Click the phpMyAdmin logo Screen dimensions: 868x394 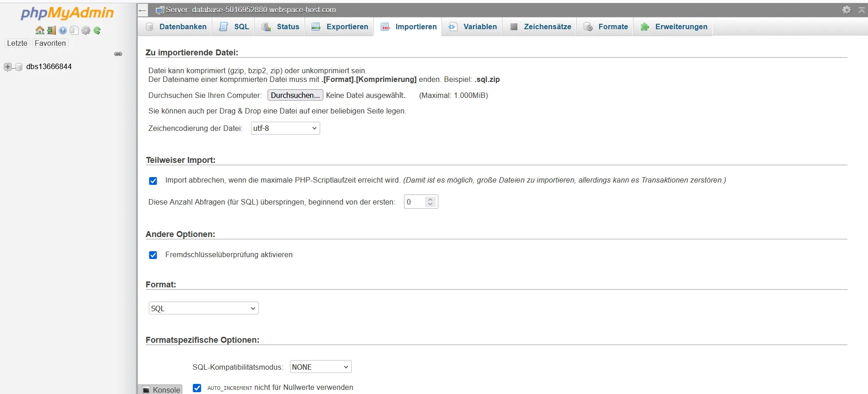coord(67,13)
